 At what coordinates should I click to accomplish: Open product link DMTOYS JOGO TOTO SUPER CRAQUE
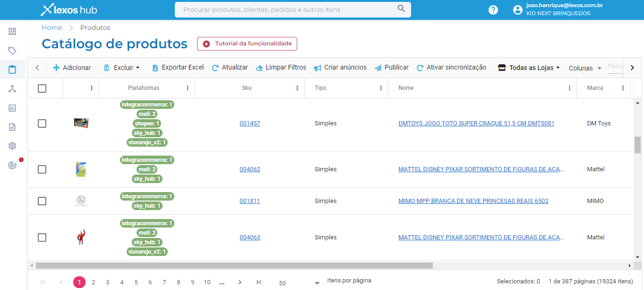click(x=477, y=123)
